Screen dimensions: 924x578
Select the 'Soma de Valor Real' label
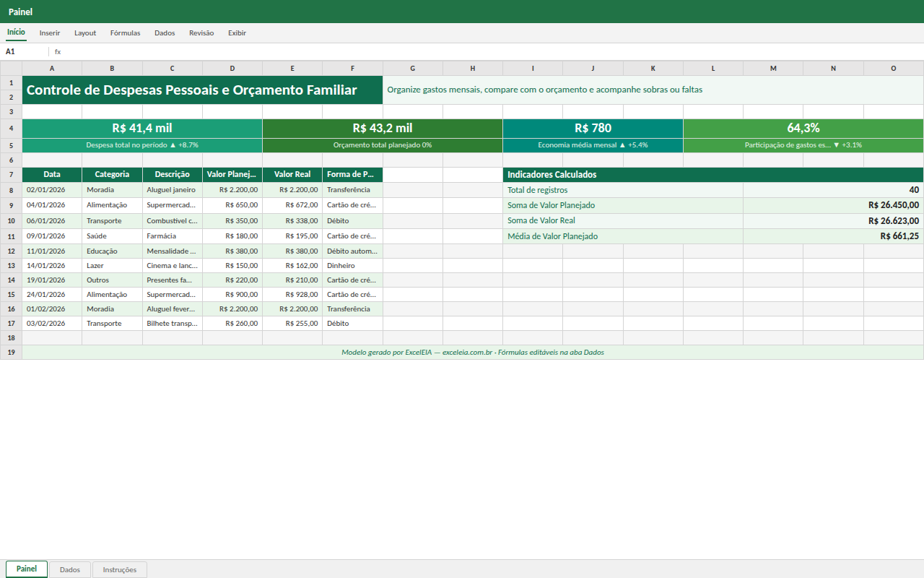[623, 221]
